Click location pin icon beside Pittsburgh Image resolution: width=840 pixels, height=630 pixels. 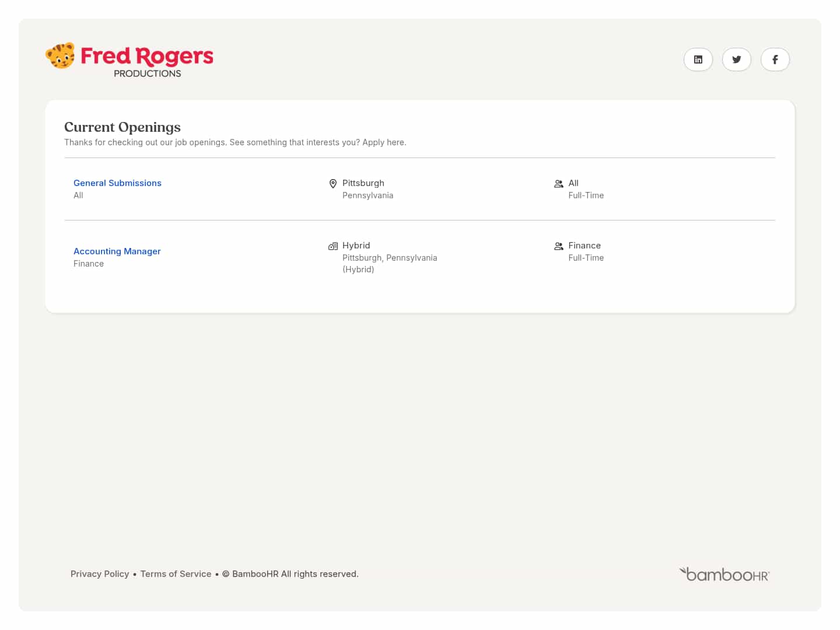tap(333, 184)
